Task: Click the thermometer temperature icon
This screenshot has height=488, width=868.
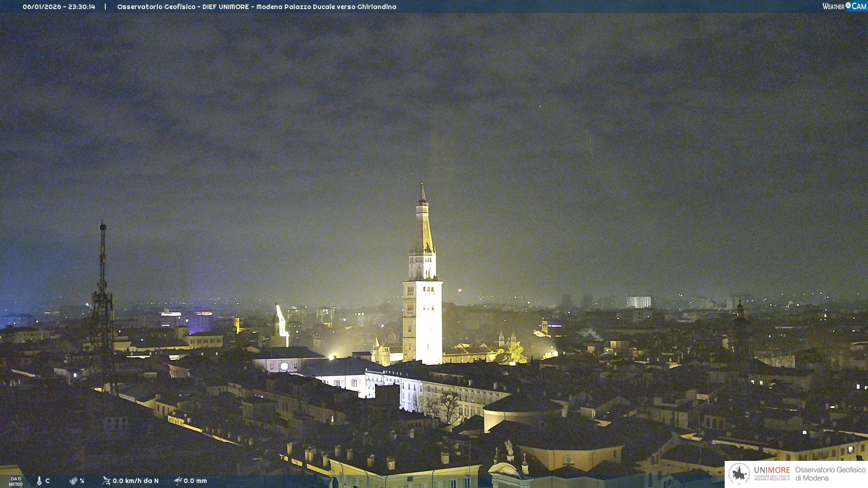Action: point(39,481)
